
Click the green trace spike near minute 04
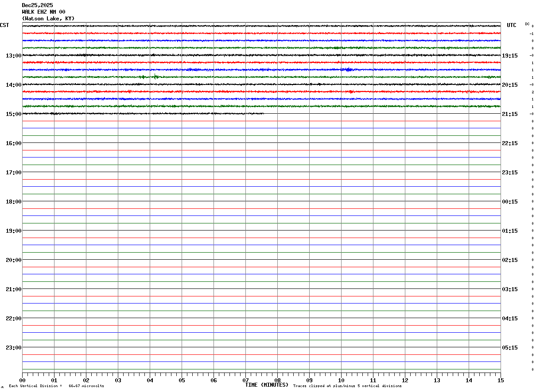156,77
